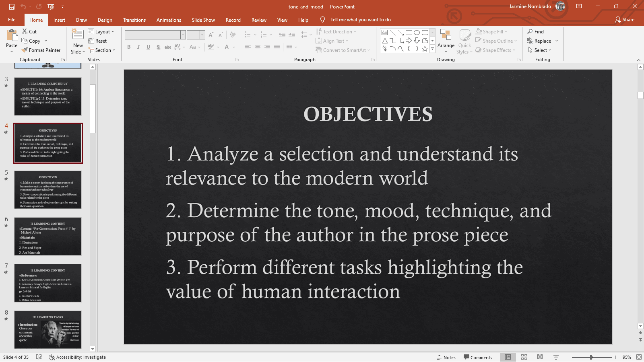644x362 pixels.
Task: Open the Slide Show ribbon tab
Action: pyautogui.click(x=203, y=19)
